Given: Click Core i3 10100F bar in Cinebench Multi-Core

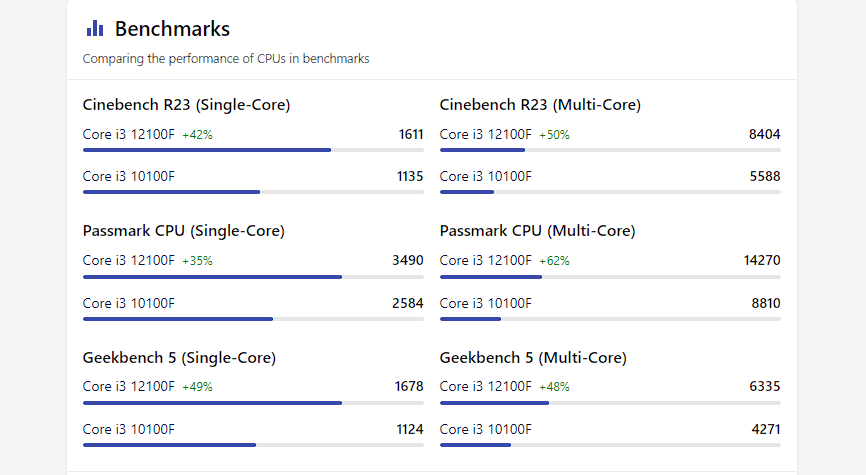Looking at the screenshot, I should pos(467,192).
